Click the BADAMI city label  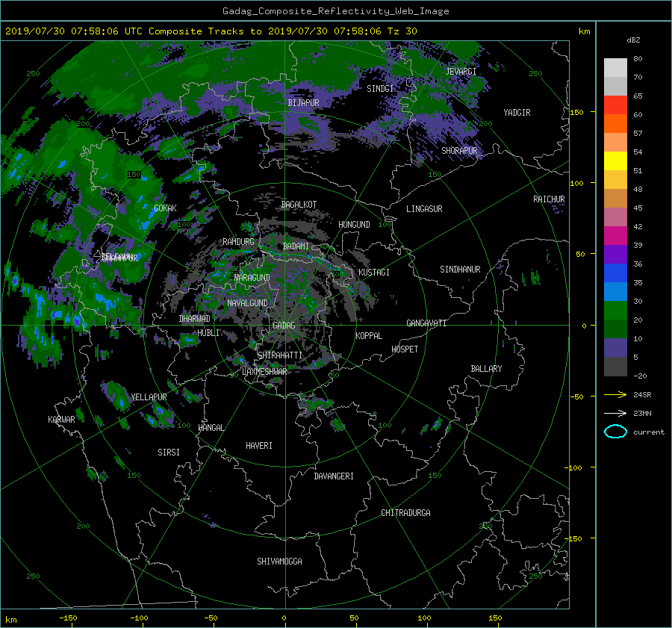[296, 246]
